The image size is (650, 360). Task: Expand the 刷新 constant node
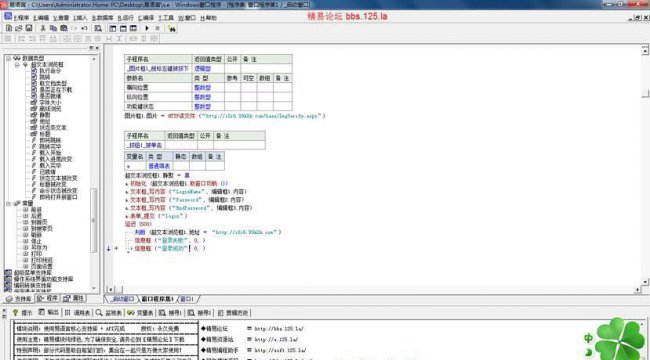26,235
